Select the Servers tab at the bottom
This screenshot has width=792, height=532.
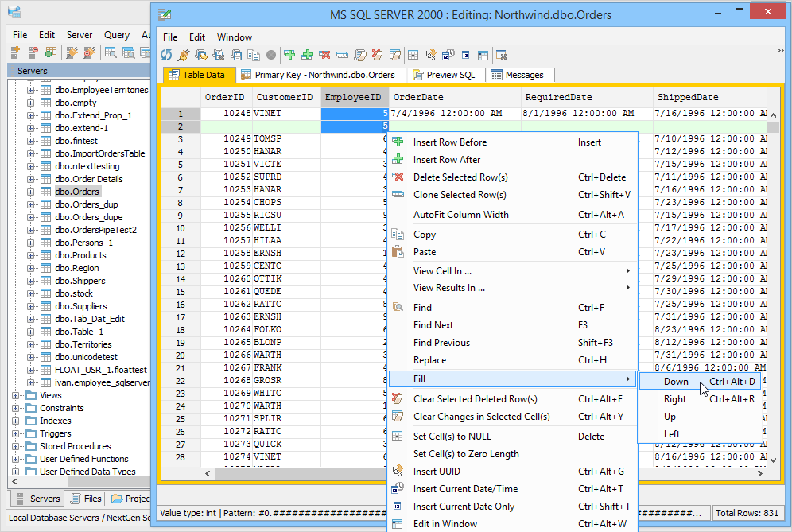click(x=38, y=499)
